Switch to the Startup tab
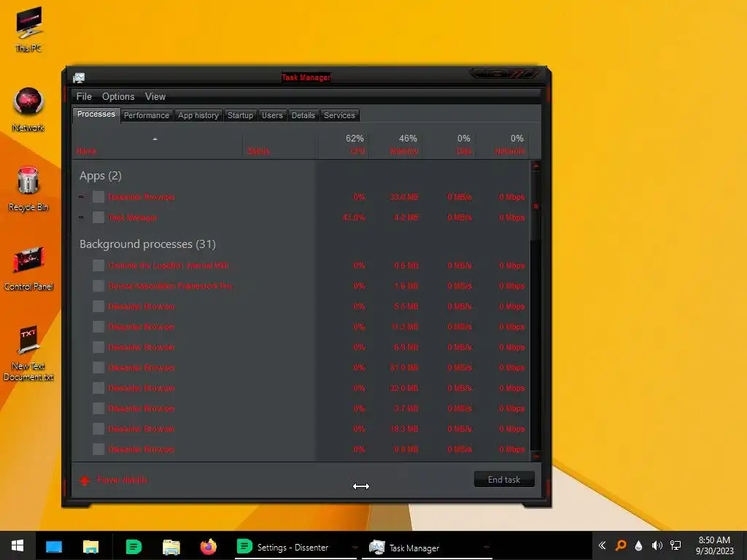The width and height of the screenshot is (747, 560). (240, 115)
